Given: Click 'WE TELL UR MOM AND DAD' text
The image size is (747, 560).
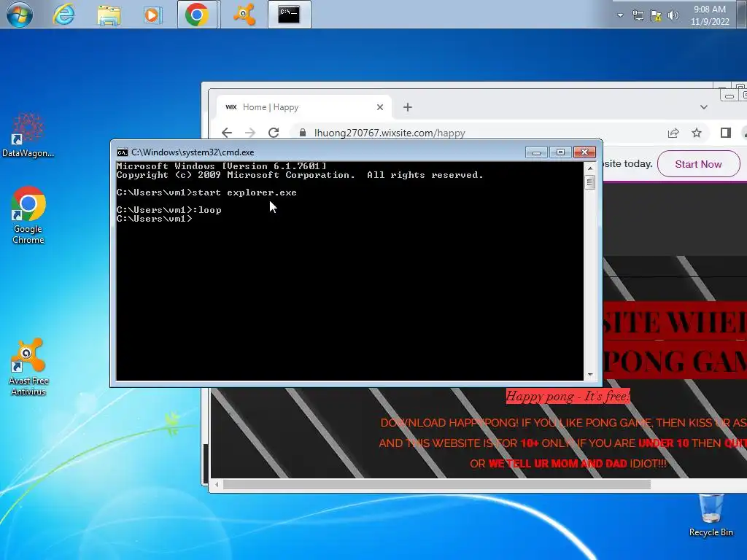Looking at the screenshot, I should click(x=557, y=463).
